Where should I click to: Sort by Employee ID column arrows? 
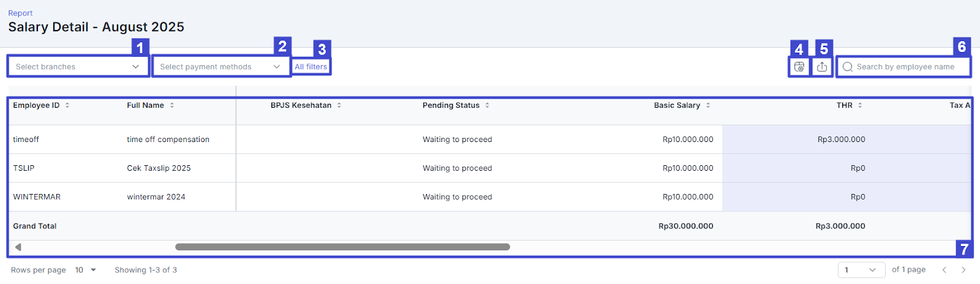(x=67, y=105)
